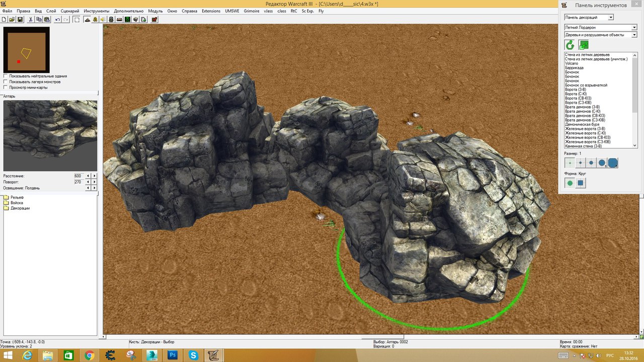Open the Grimoire menu

[252, 11]
